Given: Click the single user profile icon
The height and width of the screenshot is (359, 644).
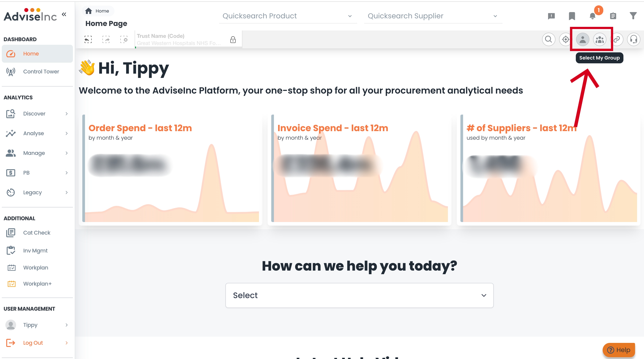Looking at the screenshot, I should [x=583, y=40].
